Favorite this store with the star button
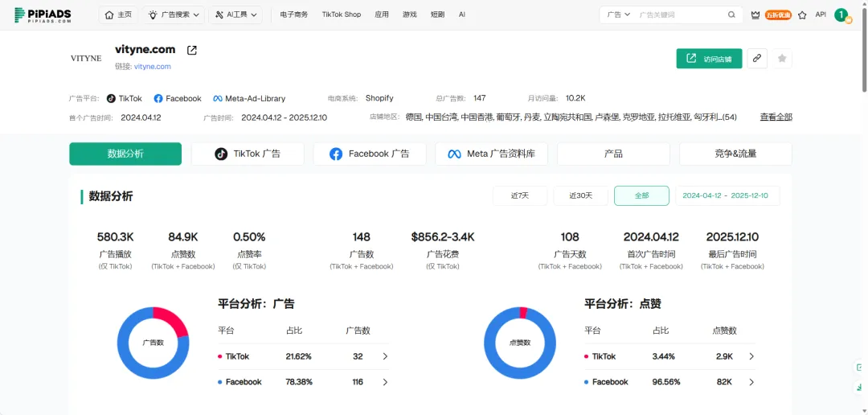 pos(782,59)
